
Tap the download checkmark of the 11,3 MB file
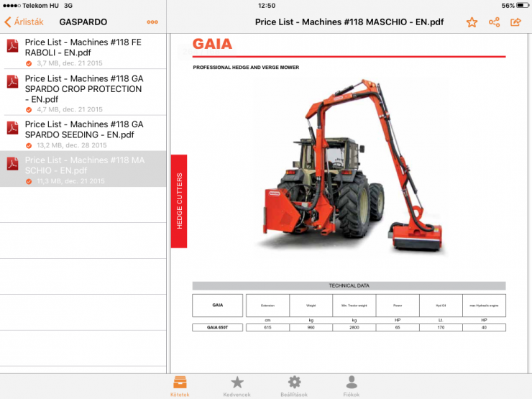(29, 181)
